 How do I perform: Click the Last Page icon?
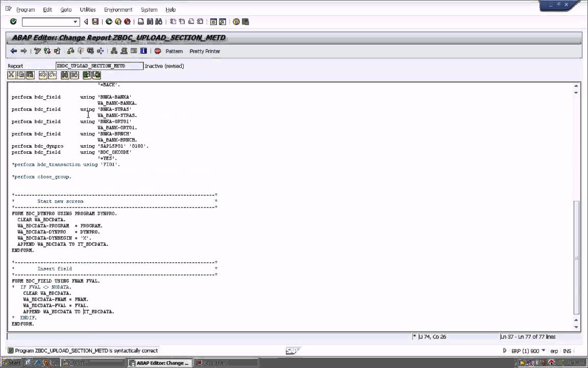coord(200,22)
